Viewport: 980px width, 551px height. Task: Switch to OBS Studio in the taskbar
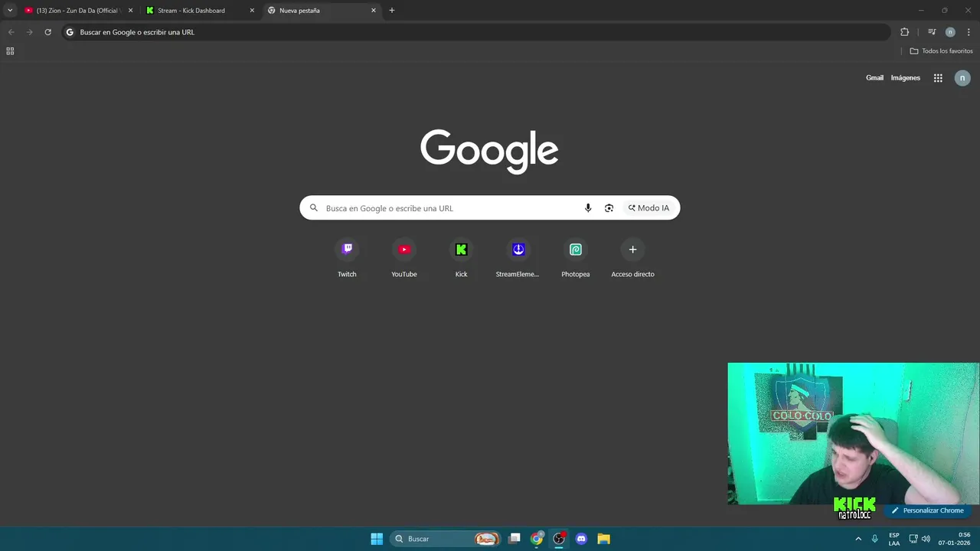[559, 539]
